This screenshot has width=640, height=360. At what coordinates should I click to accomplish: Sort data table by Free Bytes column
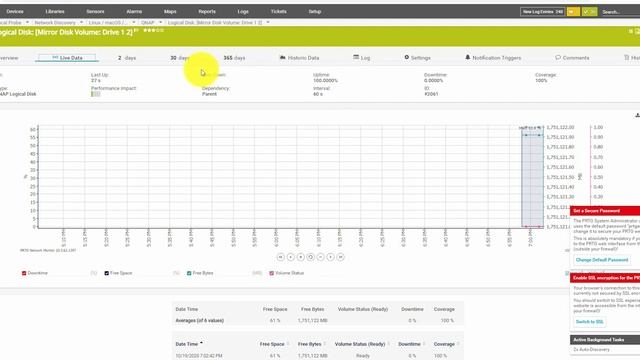coord(311,344)
